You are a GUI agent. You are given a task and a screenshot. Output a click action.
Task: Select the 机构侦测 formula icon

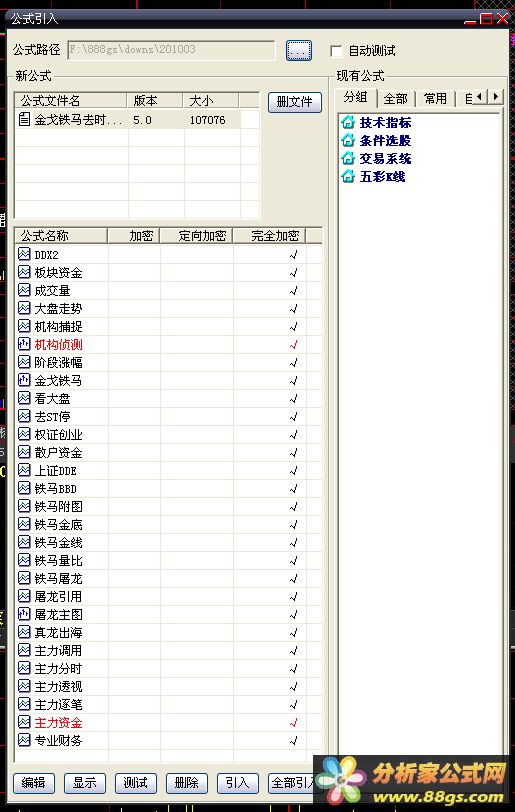[24, 344]
